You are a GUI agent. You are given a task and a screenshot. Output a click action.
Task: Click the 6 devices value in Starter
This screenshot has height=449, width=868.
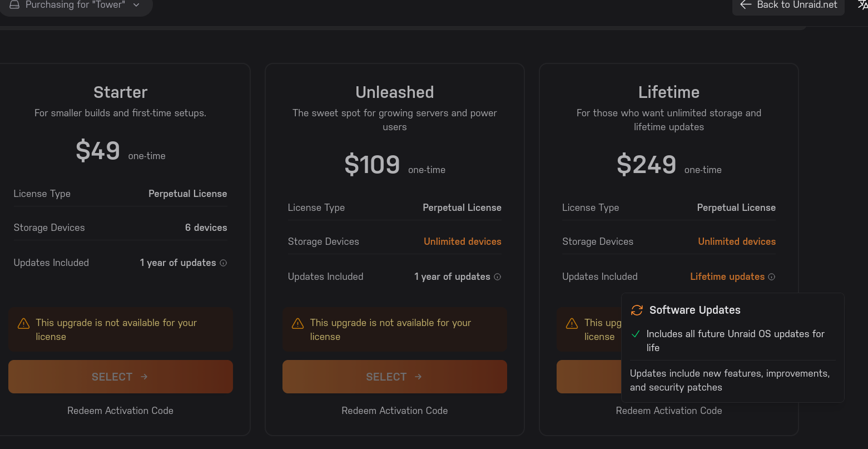pos(206,228)
